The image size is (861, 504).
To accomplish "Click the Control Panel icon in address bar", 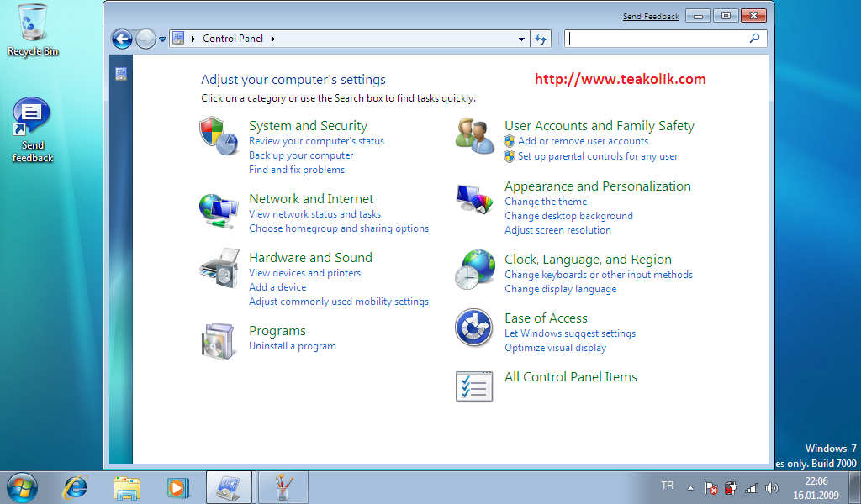I will [x=178, y=39].
